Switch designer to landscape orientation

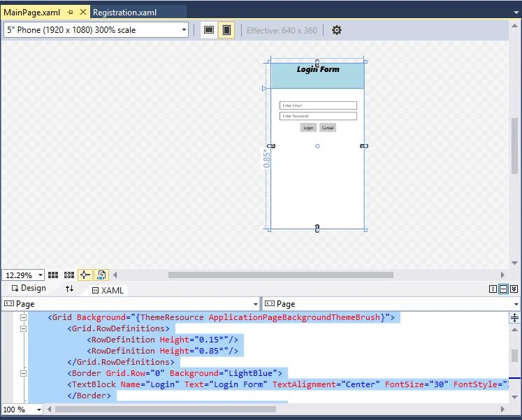[209, 30]
